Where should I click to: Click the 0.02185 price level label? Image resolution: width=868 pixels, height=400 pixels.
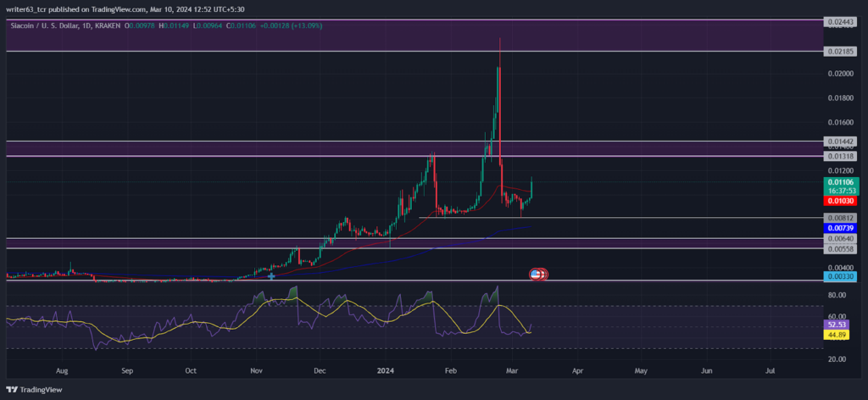(840, 52)
